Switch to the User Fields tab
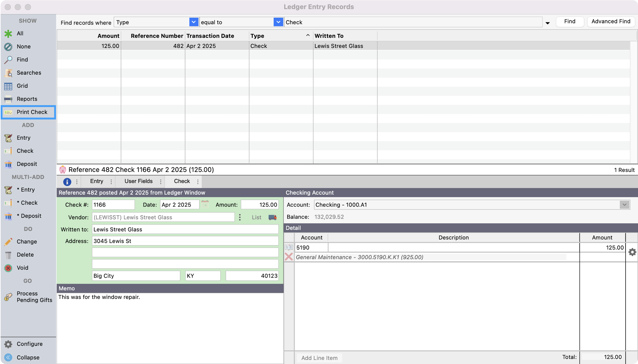Viewport: 638px width, 364px height. pyautogui.click(x=138, y=181)
